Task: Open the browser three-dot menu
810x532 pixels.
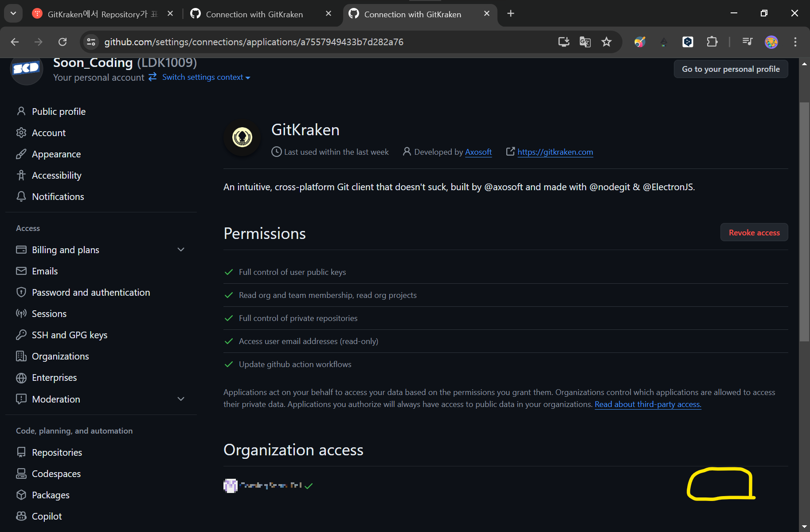Action: [795, 42]
